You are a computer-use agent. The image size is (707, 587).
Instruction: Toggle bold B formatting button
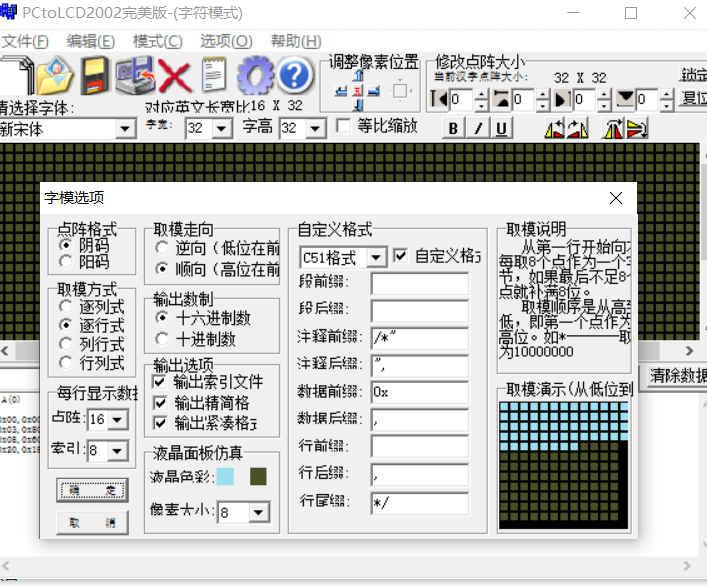453,129
